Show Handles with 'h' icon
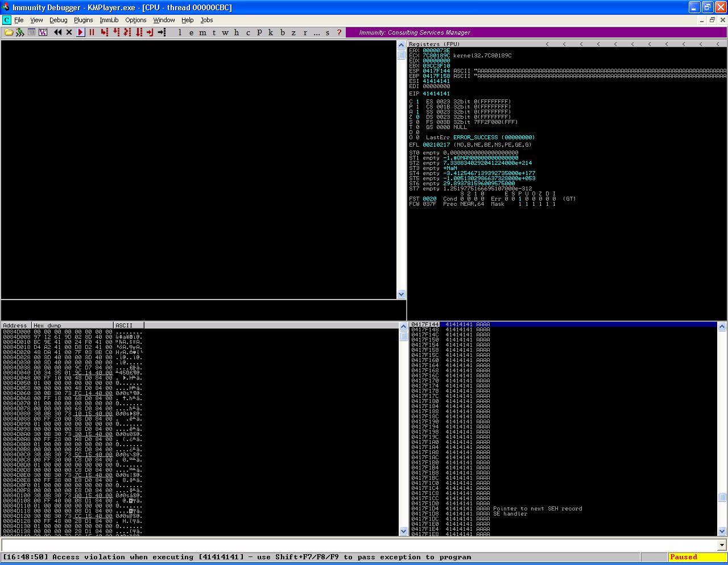 click(237, 32)
